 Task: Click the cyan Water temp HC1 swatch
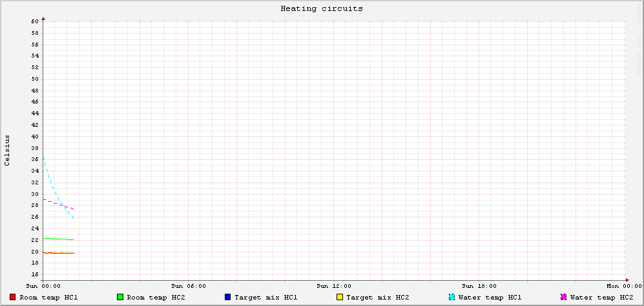coord(452,298)
